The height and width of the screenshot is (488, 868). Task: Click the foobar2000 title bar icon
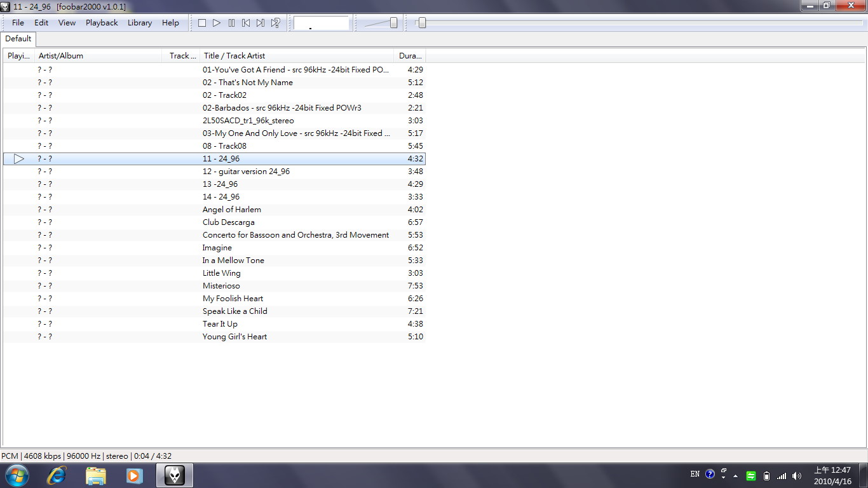click(5, 6)
